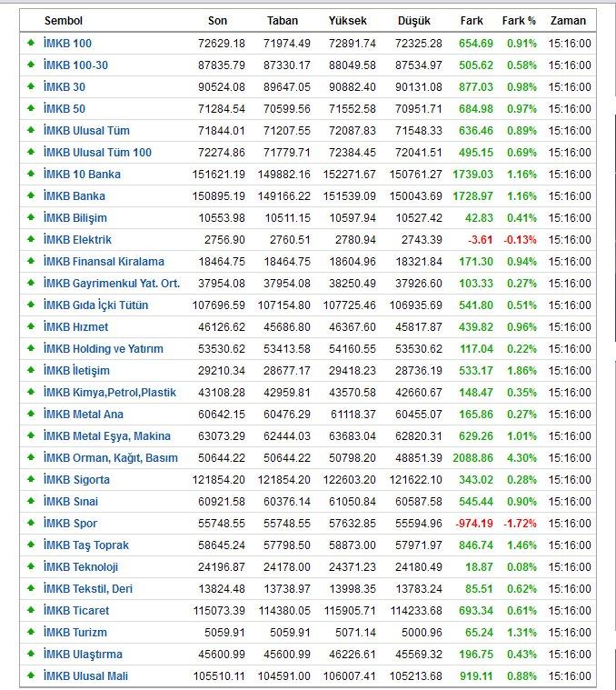Image resolution: width=616 pixels, height=690 pixels.
Task: Click Son value 24196.87
Action: 222,566
